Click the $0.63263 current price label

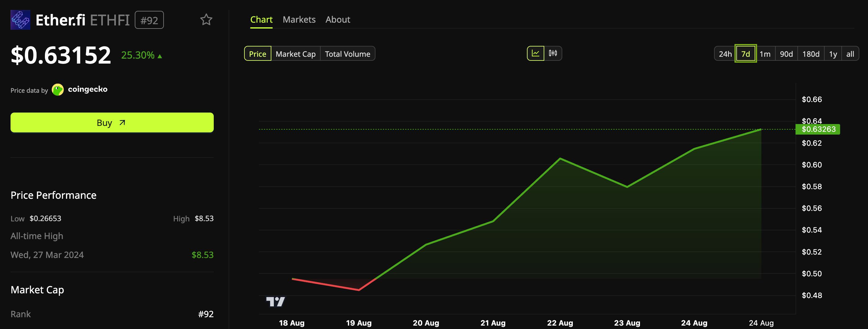[818, 129]
